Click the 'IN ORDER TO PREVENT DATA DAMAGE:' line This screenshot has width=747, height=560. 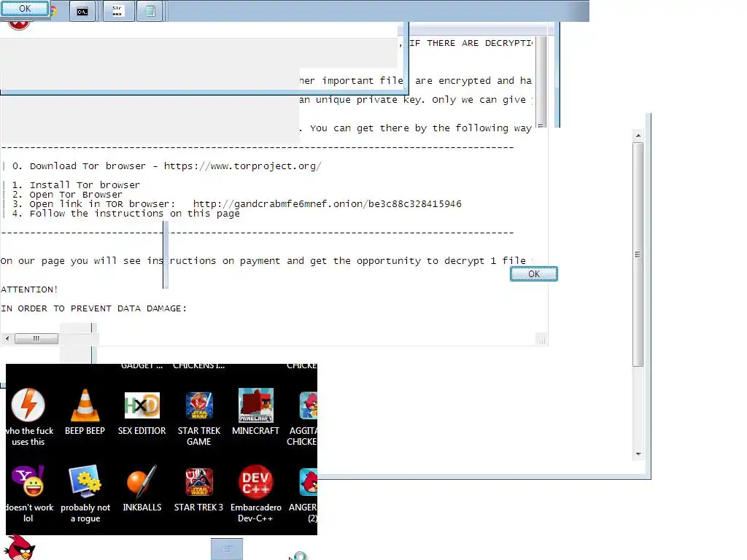coord(94,308)
